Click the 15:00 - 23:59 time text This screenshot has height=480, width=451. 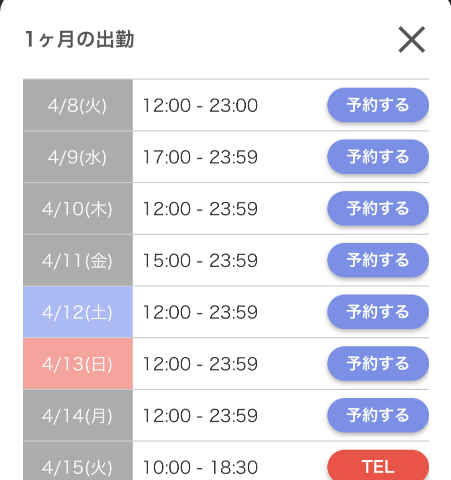pyautogui.click(x=200, y=260)
